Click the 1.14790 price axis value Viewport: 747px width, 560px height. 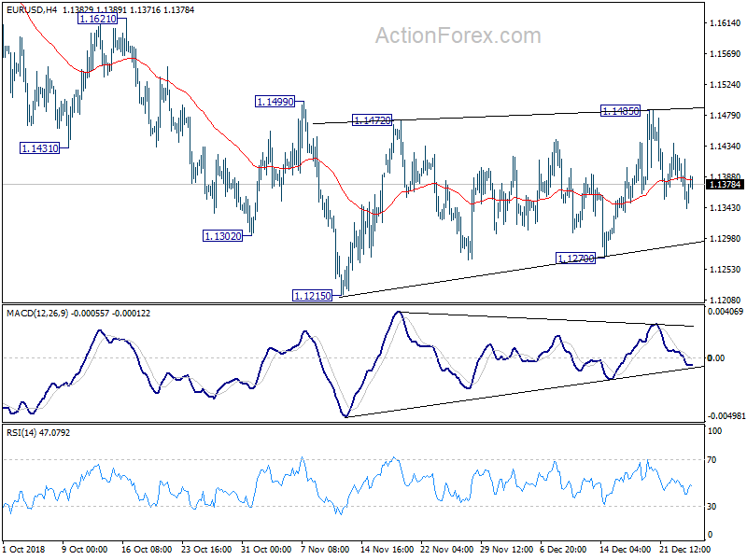pos(725,115)
